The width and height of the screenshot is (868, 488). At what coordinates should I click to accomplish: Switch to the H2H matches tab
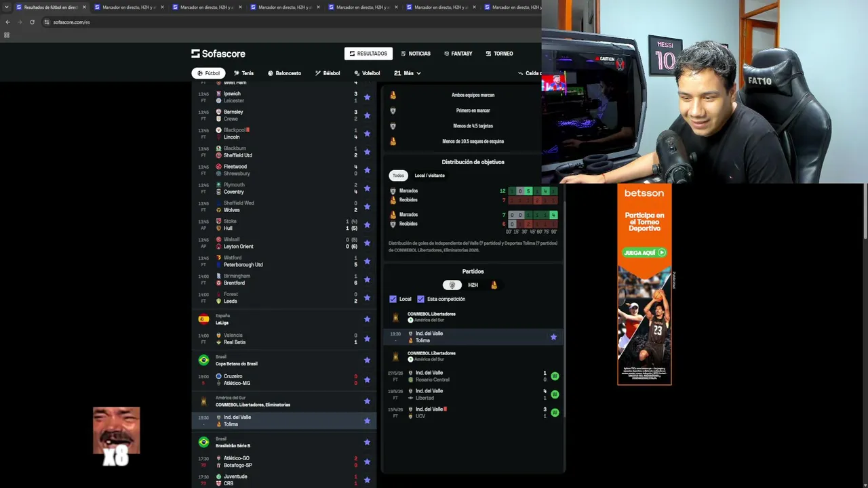tap(473, 285)
